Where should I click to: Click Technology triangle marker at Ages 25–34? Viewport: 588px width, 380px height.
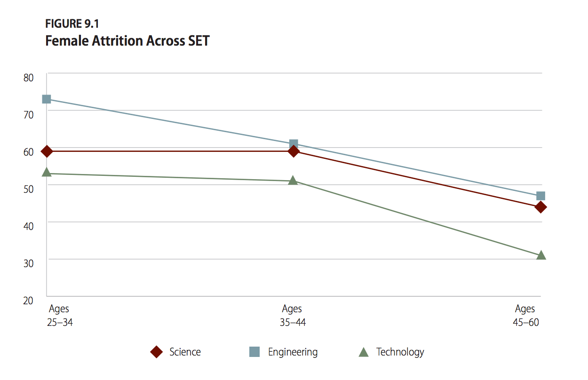[47, 173]
